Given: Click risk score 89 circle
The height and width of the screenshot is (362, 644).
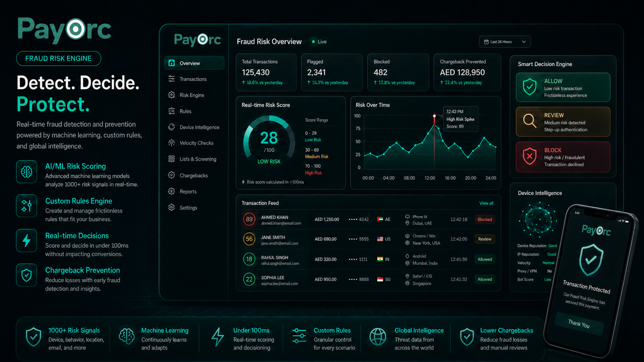Looking at the screenshot, I should (249, 219).
